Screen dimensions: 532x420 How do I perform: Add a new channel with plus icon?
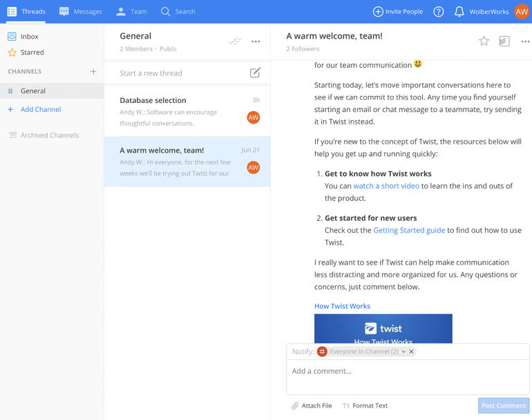click(x=93, y=72)
